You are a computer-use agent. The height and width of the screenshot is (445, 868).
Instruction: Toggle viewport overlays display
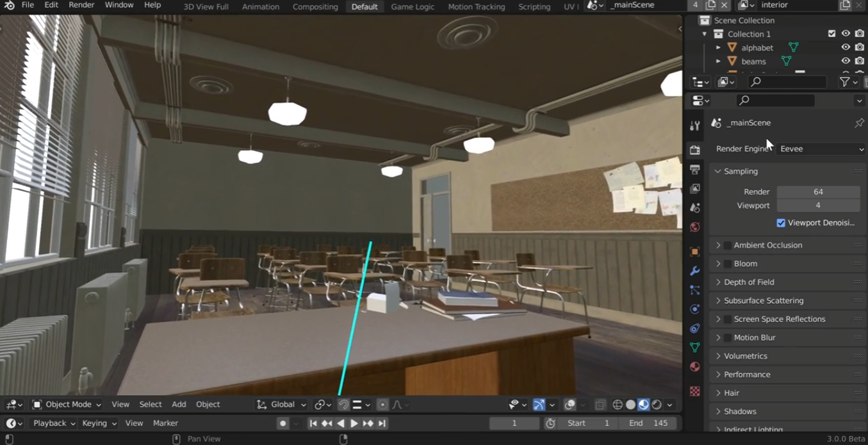coord(569,405)
